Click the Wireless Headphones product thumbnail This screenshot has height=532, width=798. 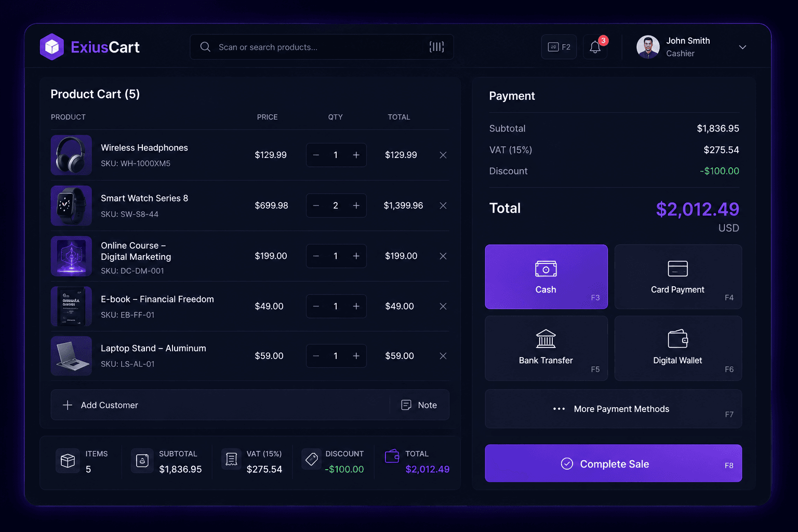pos(71,155)
